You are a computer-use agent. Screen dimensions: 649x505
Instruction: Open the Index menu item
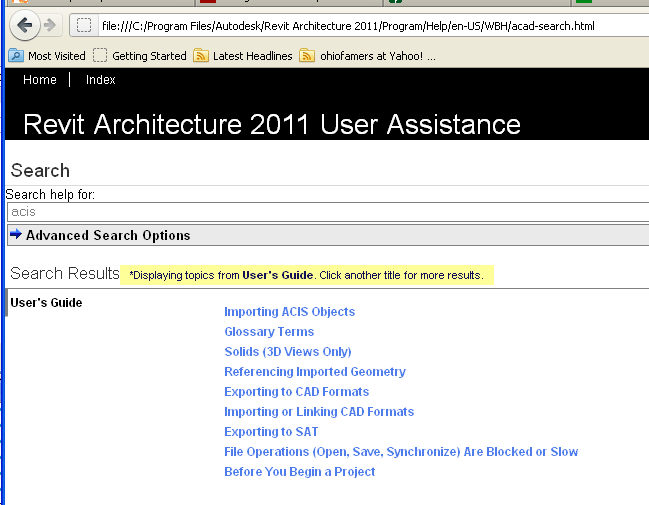(x=100, y=80)
